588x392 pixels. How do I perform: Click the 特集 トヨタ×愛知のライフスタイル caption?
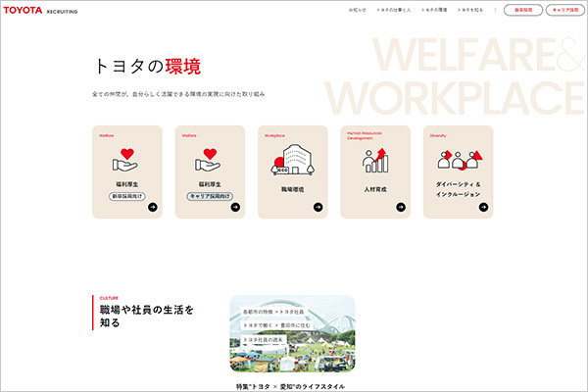coord(291,386)
